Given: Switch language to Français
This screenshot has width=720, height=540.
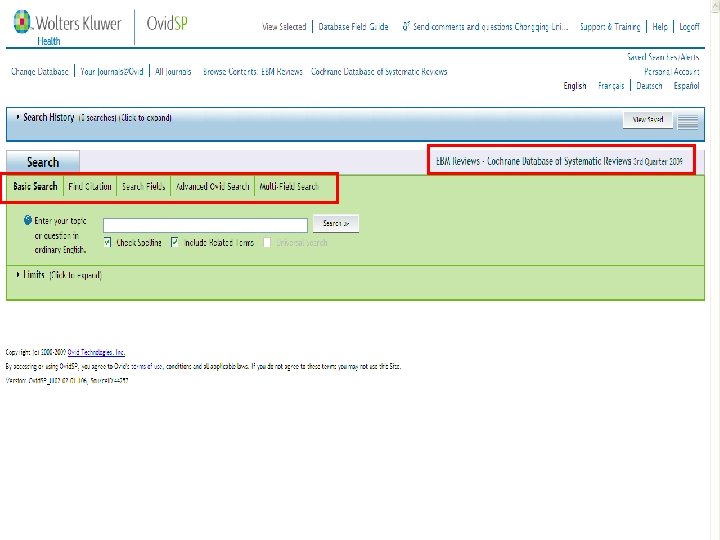Looking at the screenshot, I should [x=611, y=86].
